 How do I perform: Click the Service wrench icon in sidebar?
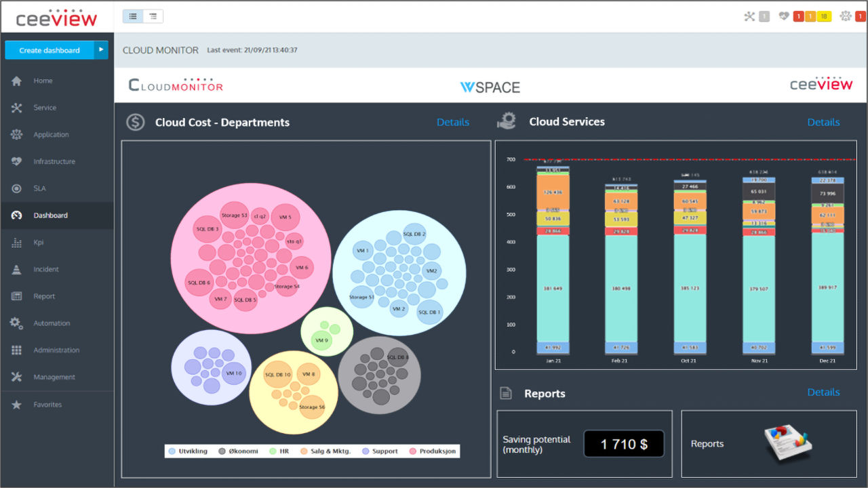click(17, 108)
